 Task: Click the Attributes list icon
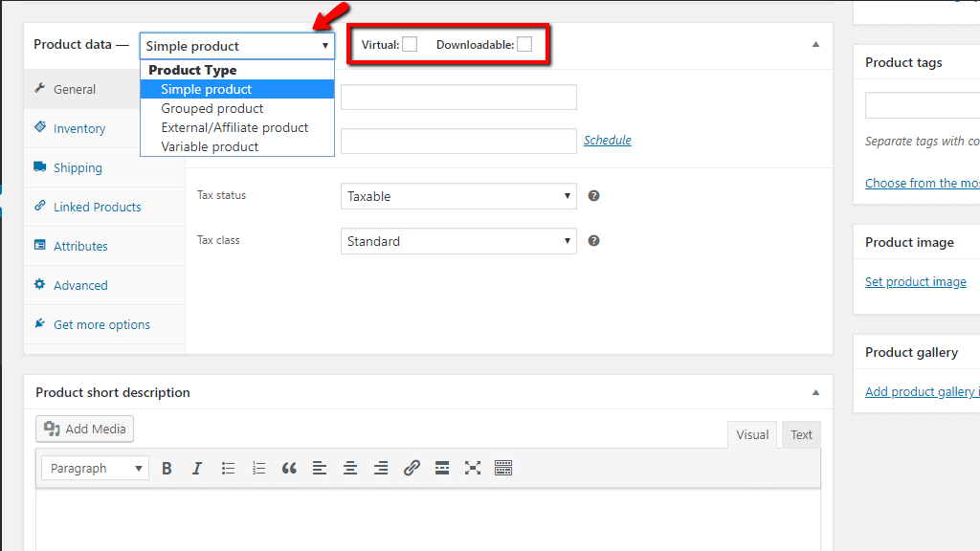pyautogui.click(x=40, y=245)
